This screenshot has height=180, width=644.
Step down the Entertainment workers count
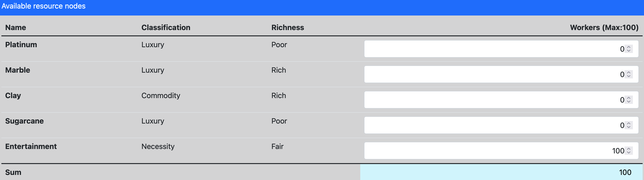point(629,152)
